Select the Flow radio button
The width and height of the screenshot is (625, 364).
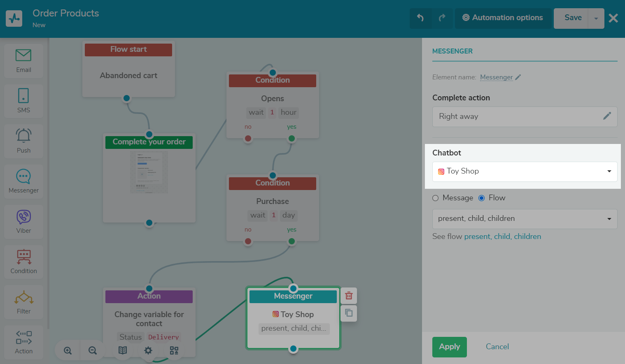481,198
